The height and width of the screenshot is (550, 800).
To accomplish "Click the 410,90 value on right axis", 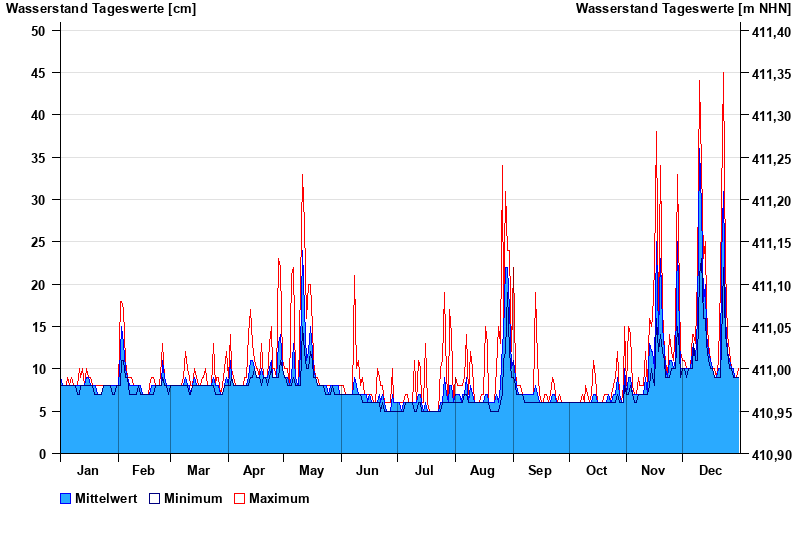I will tap(770, 455).
